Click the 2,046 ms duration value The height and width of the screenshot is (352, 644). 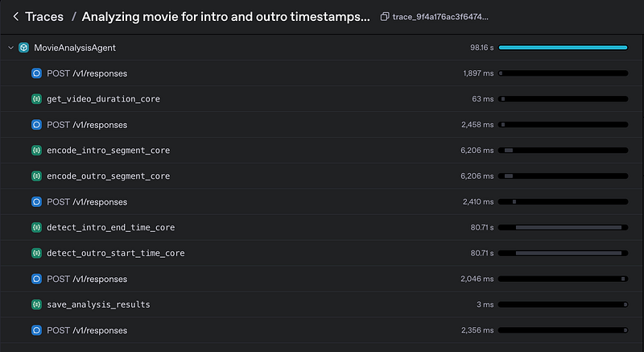477,279
